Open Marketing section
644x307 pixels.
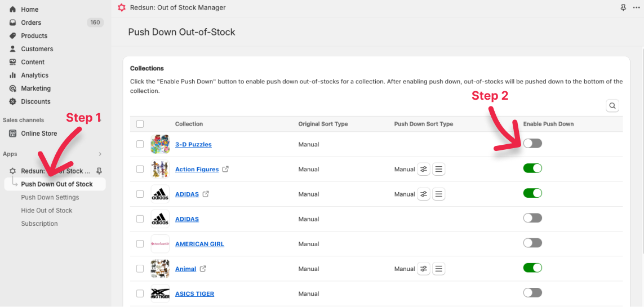tap(35, 88)
